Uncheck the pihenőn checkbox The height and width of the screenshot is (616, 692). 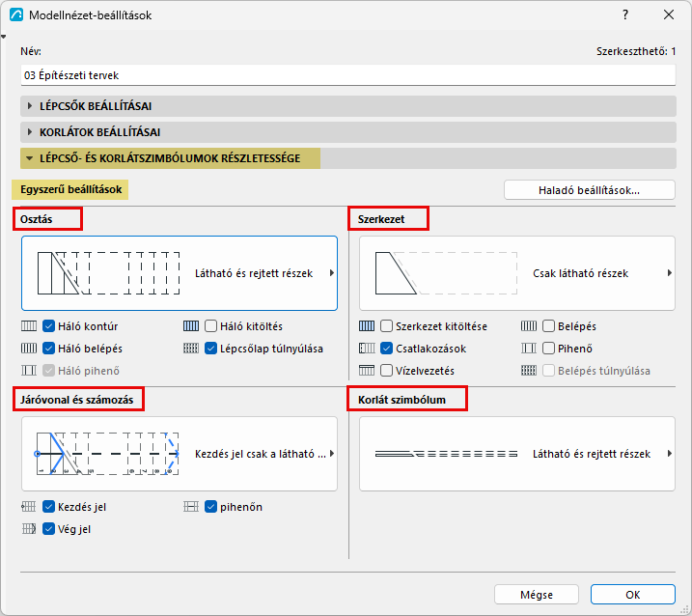pyautogui.click(x=211, y=507)
